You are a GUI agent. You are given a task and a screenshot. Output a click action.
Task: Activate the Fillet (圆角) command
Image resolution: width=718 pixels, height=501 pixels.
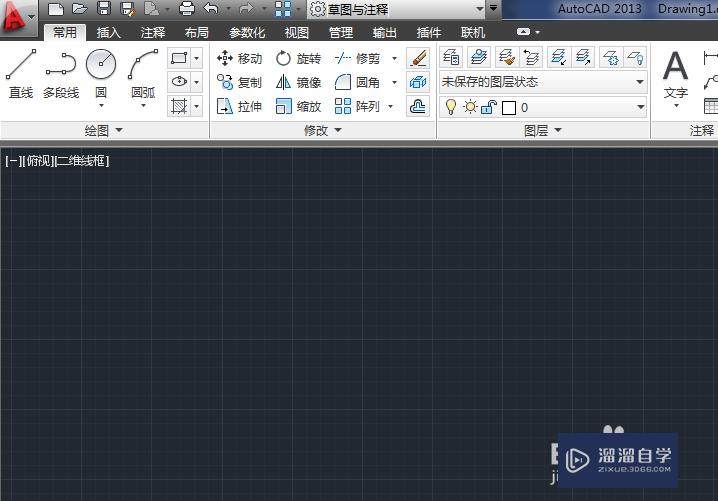pos(357,82)
